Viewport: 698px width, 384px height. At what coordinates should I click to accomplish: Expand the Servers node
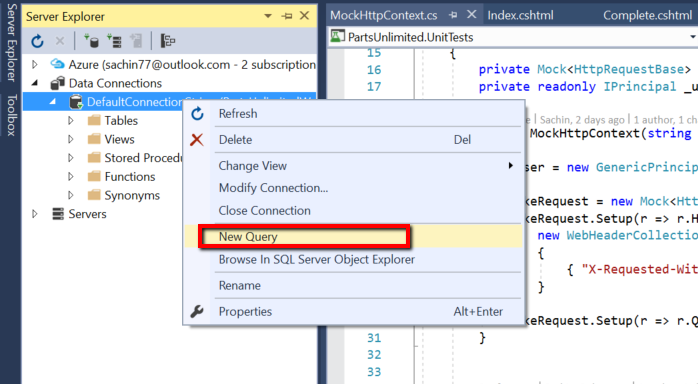35,214
